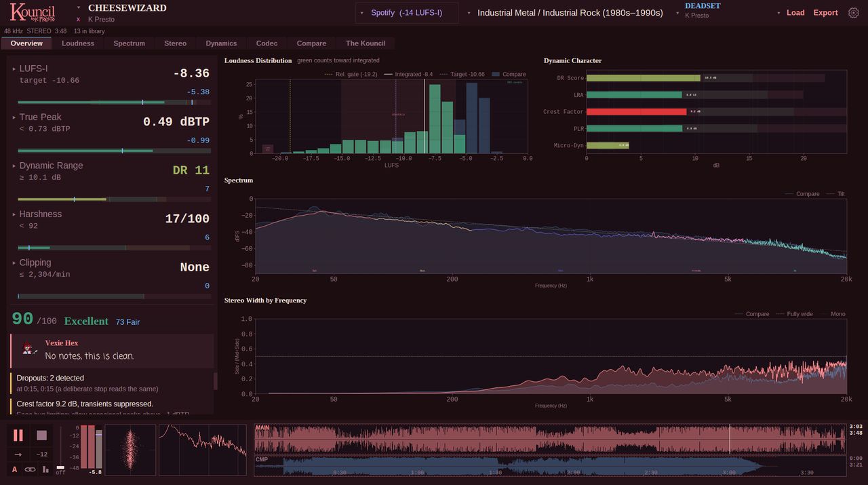Remove the CHEESEWIZARD track with the x icon
Image resolution: width=868 pixels, height=485 pixels.
click(x=78, y=19)
